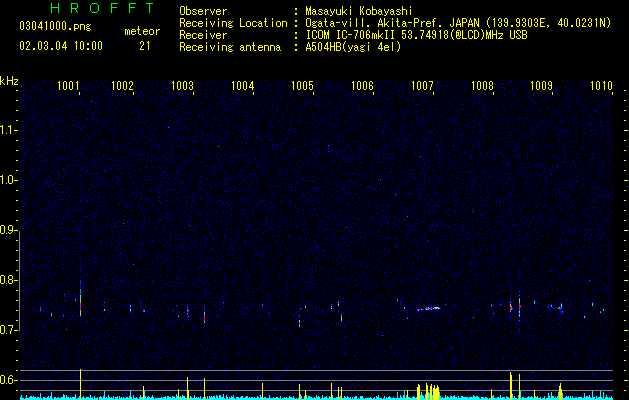Click the 1008 time axis label
This screenshot has width=629, height=400.
pos(482,85)
